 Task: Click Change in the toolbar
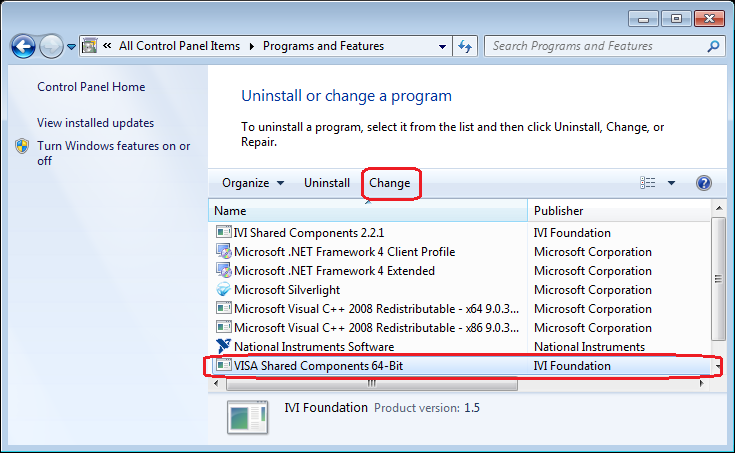click(x=390, y=183)
